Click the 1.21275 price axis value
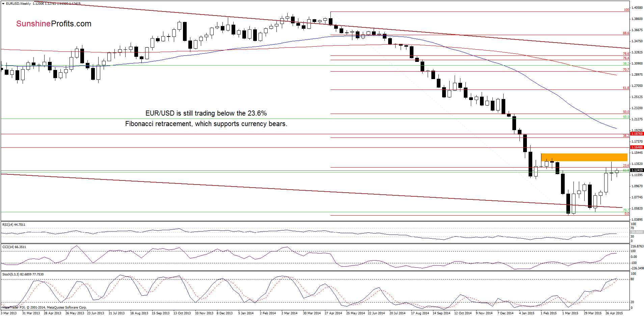 (x=637, y=119)
